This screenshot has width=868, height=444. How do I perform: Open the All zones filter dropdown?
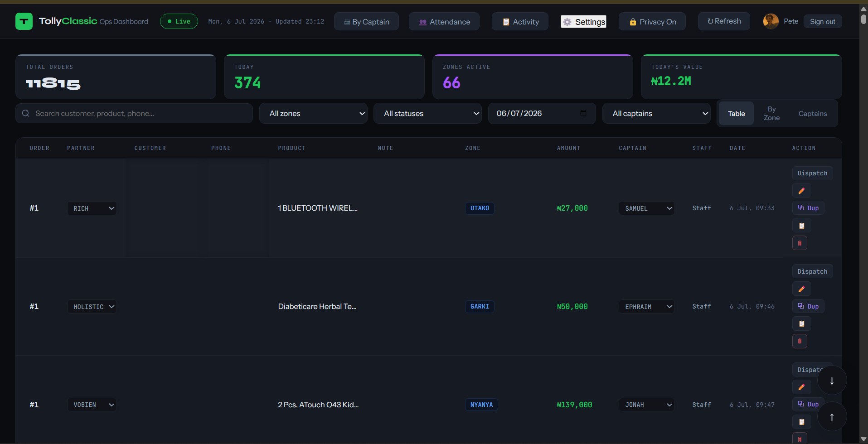(313, 113)
